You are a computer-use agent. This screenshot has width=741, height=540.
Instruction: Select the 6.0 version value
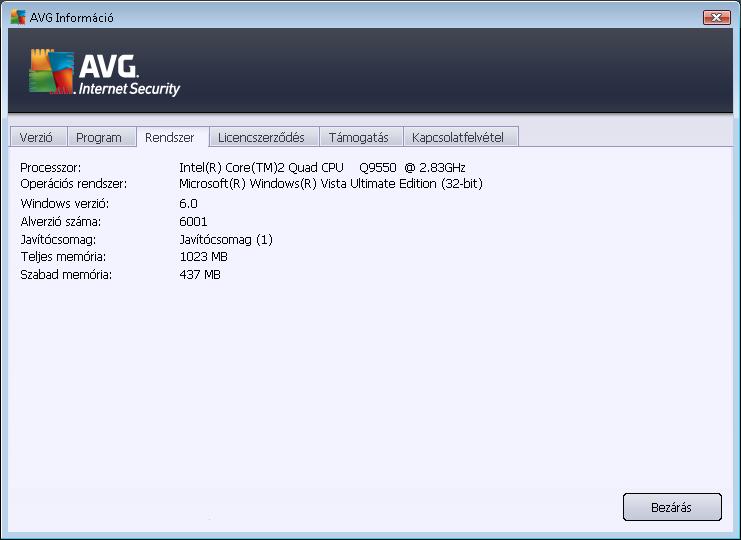coord(188,204)
